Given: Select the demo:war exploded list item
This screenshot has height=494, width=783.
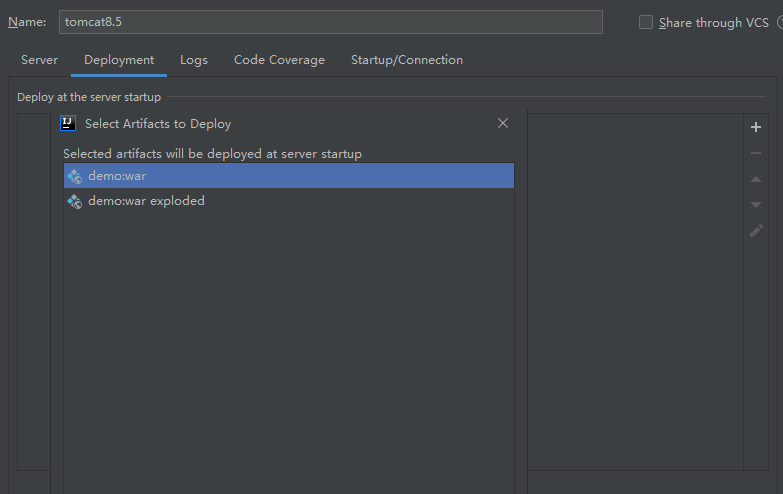Looking at the screenshot, I should 289,201.
